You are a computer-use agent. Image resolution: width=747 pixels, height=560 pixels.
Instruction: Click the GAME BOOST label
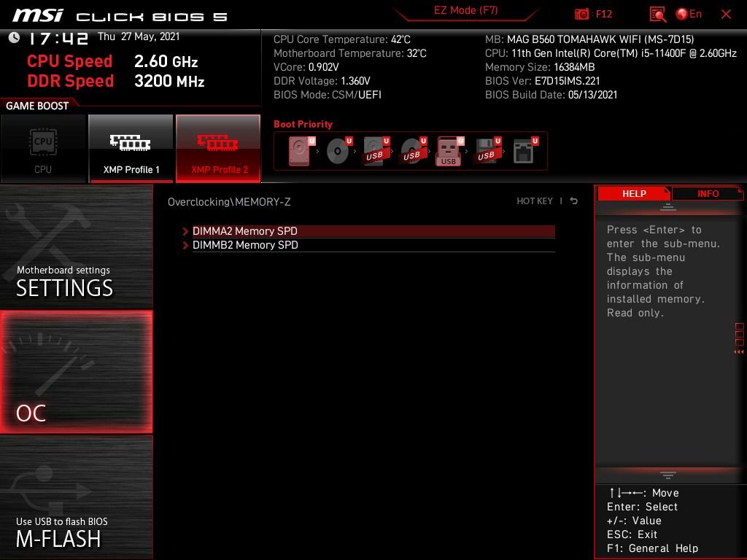point(37,106)
